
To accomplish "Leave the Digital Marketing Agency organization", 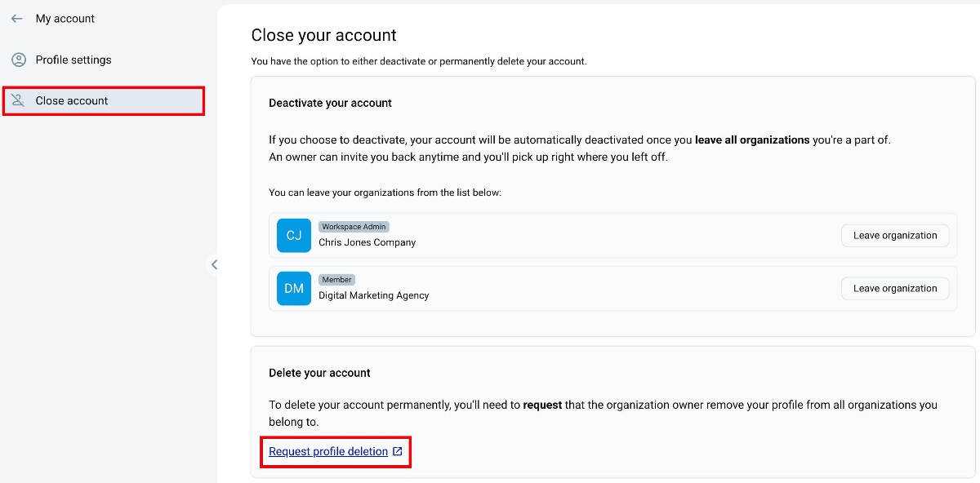I will (x=895, y=288).
